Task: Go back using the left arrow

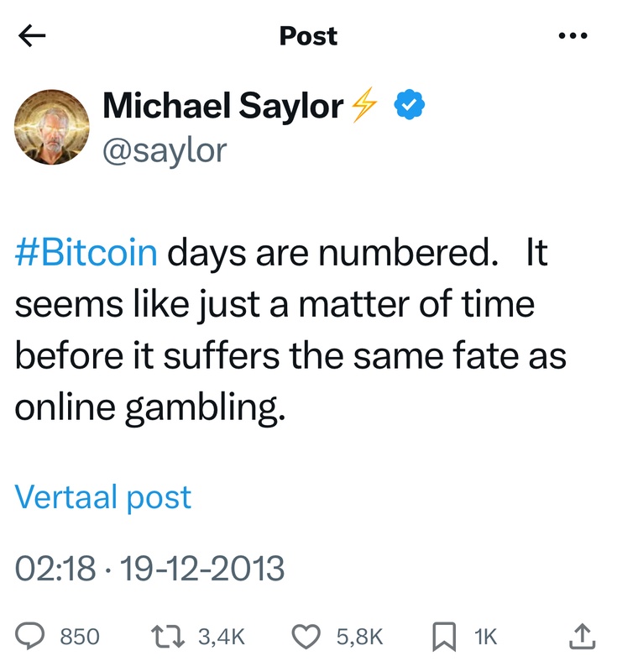Action: click(32, 36)
